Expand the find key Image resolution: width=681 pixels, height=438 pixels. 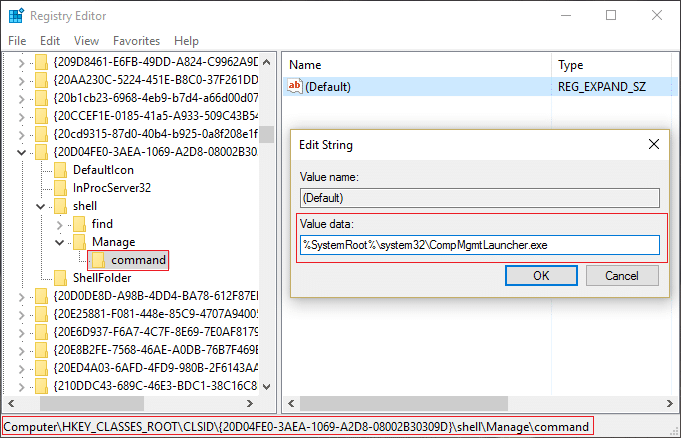[x=60, y=225]
